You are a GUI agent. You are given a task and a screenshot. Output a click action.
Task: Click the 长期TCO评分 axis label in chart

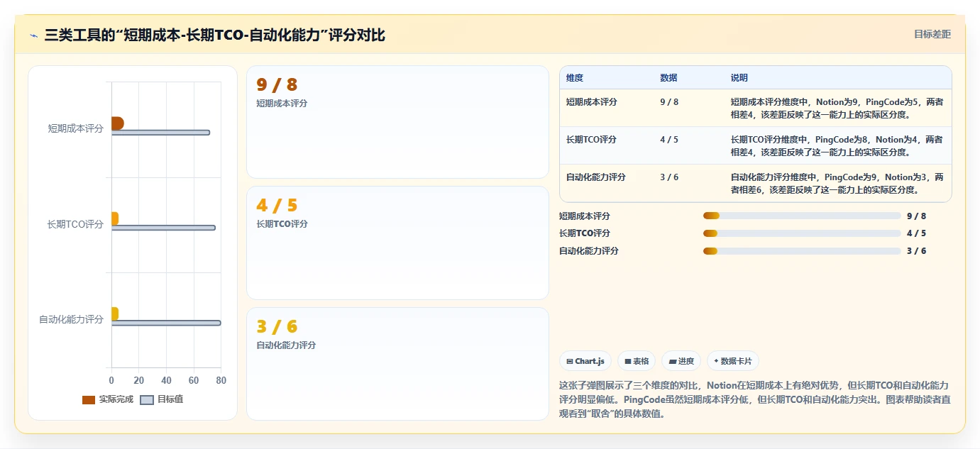pyautogui.click(x=75, y=224)
